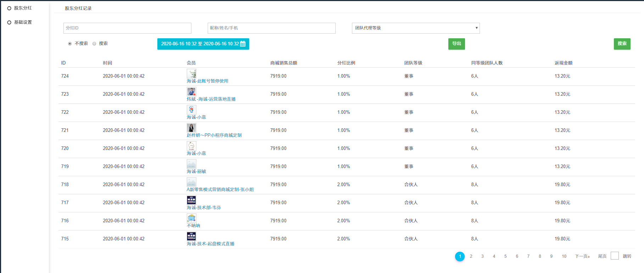This screenshot has height=273, width=644.
Task: Click 董事 in row 721
Action: click(409, 130)
